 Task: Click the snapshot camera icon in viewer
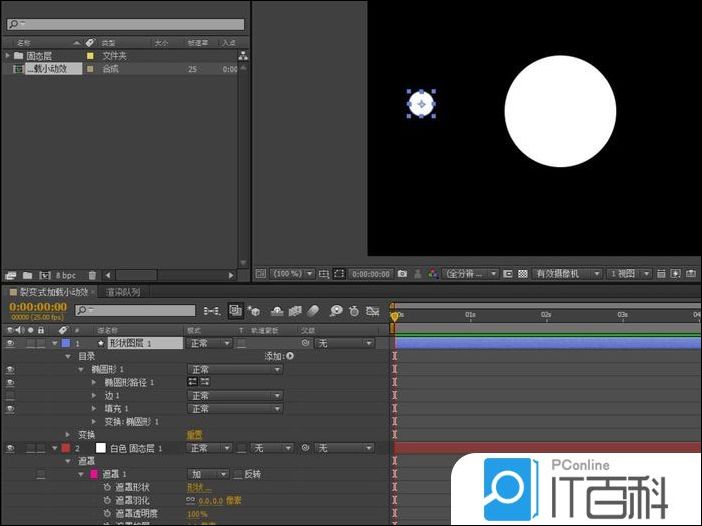[x=402, y=273]
